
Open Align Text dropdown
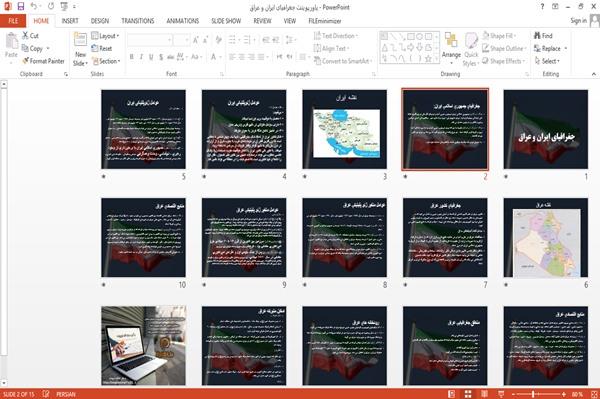(x=331, y=49)
